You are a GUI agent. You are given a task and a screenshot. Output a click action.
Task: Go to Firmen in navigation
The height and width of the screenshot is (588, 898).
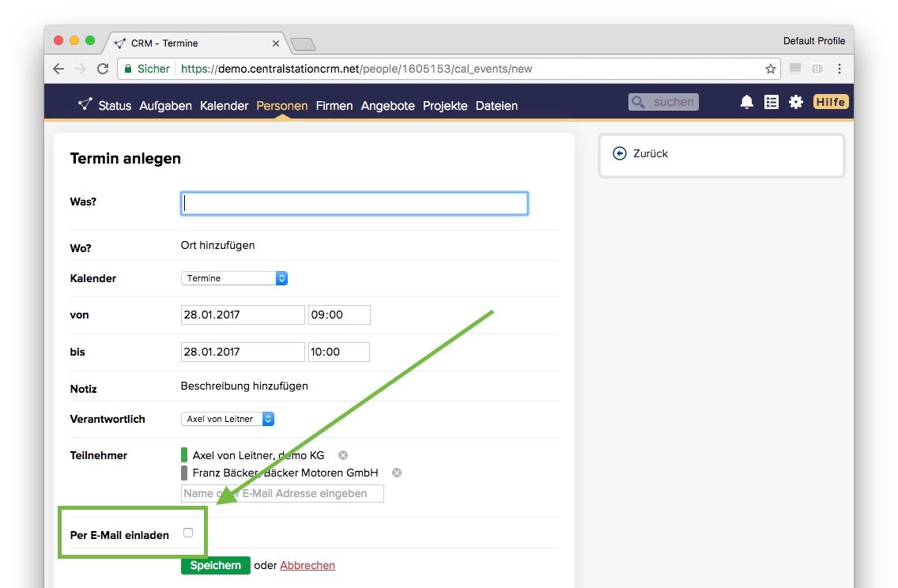tap(334, 106)
